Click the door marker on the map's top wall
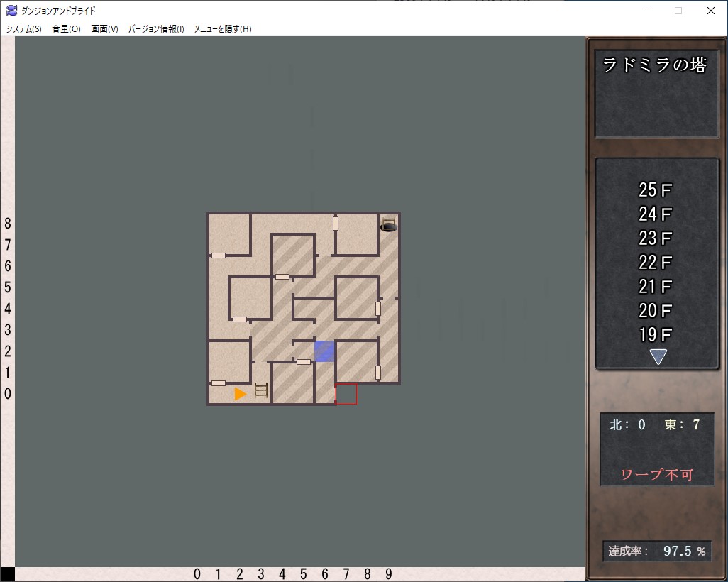Image resolution: width=728 pixels, height=582 pixels. tap(336, 223)
